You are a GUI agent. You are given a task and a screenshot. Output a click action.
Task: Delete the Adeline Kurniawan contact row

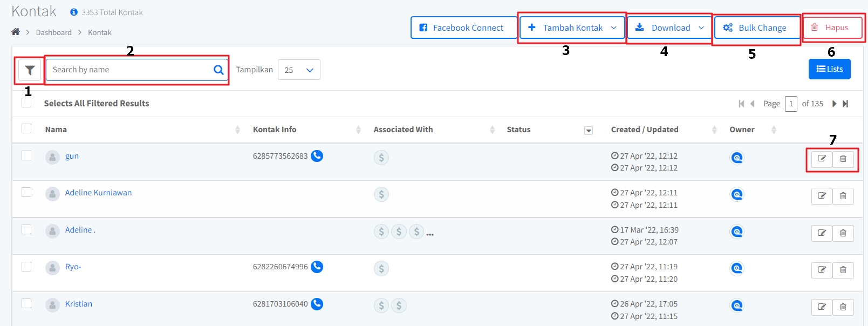click(843, 196)
